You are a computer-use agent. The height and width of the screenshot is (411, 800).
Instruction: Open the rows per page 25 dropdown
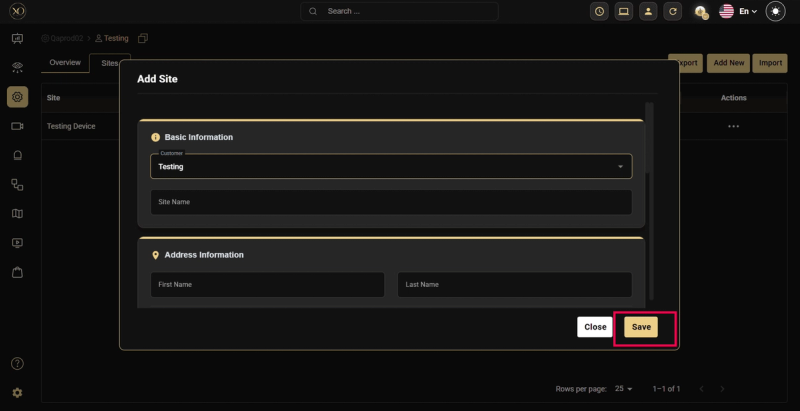click(623, 389)
